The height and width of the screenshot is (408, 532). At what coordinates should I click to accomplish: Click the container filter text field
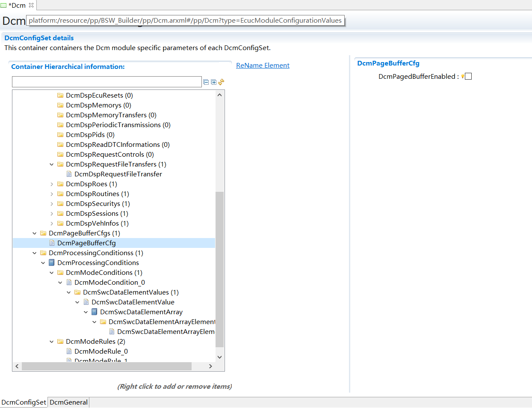pos(106,82)
